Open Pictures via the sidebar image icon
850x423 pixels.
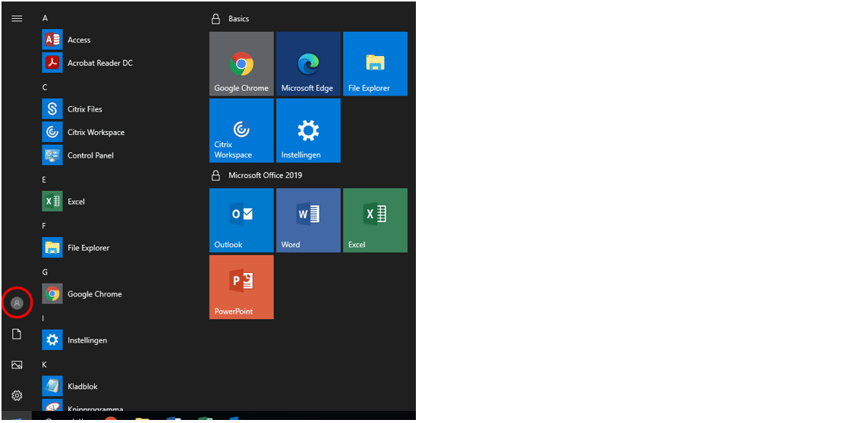[17, 365]
